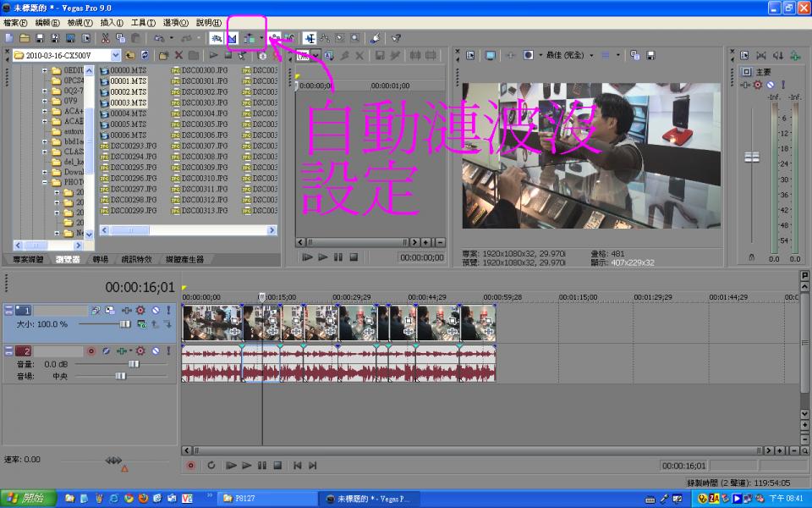Toggle Arm for Record on audio track 2
The image size is (812, 508).
click(91, 351)
